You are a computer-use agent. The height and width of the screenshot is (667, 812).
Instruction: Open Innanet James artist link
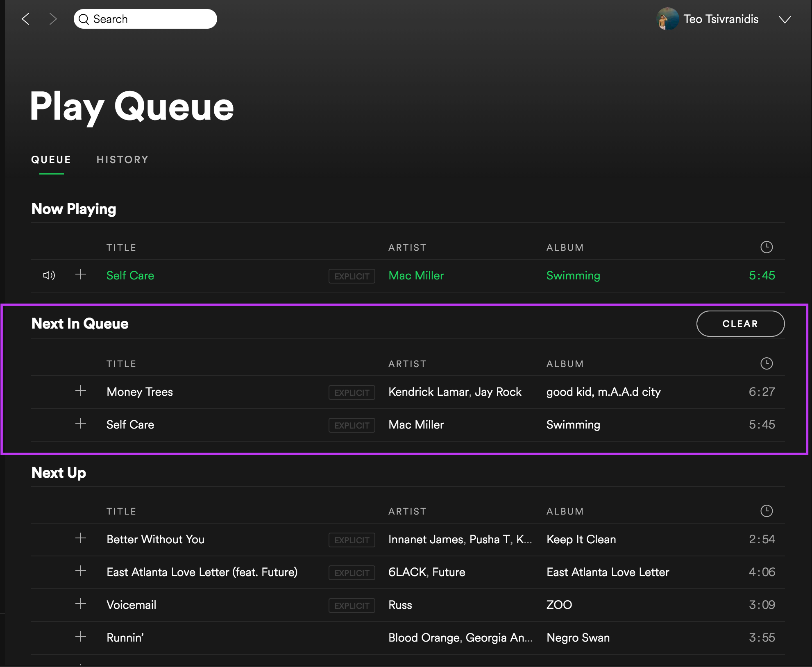tap(426, 540)
